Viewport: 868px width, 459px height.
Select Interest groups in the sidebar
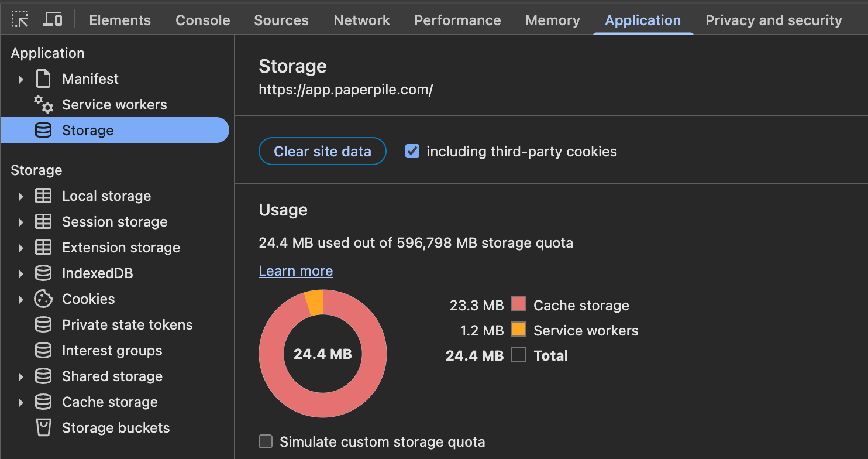(x=112, y=351)
